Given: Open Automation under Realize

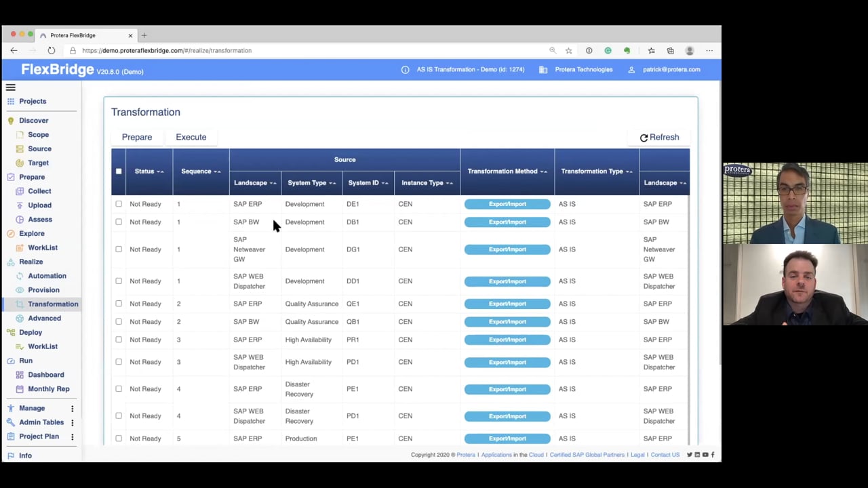Looking at the screenshot, I should (47, 276).
